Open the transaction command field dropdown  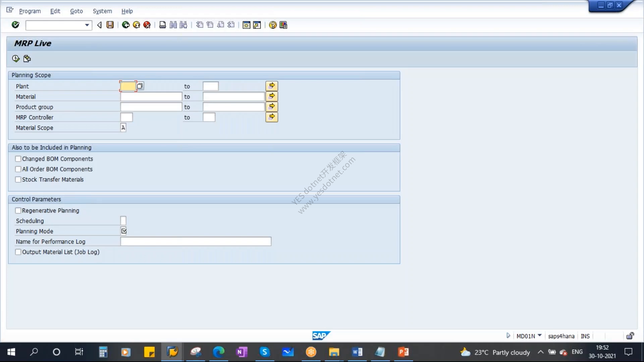87,25
